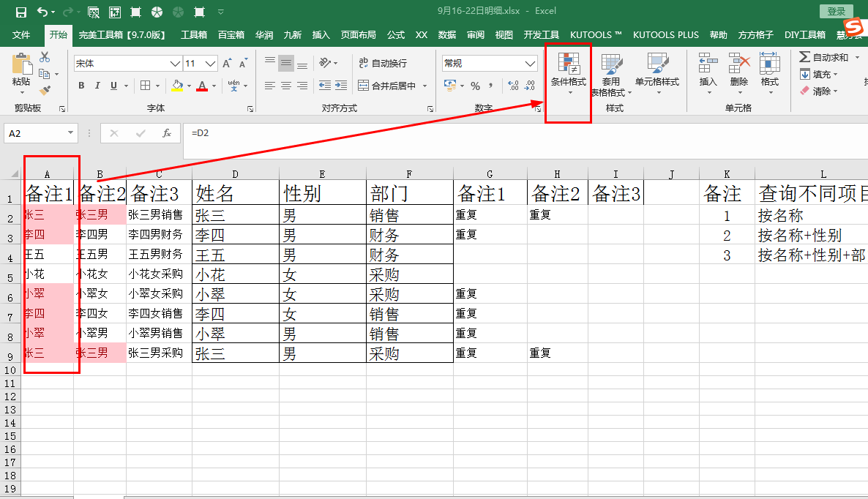Click the Cut scissors icon

click(45, 56)
